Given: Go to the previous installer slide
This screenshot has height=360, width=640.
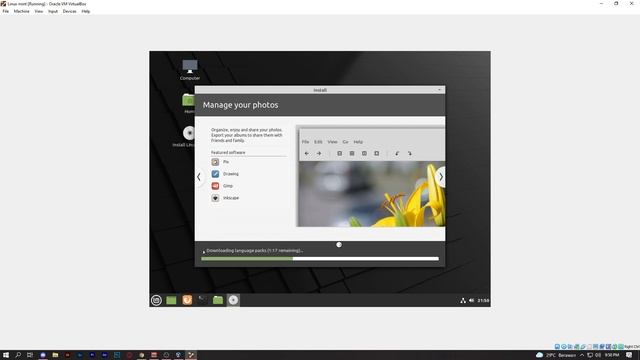Looking at the screenshot, I should (x=199, y=177).
